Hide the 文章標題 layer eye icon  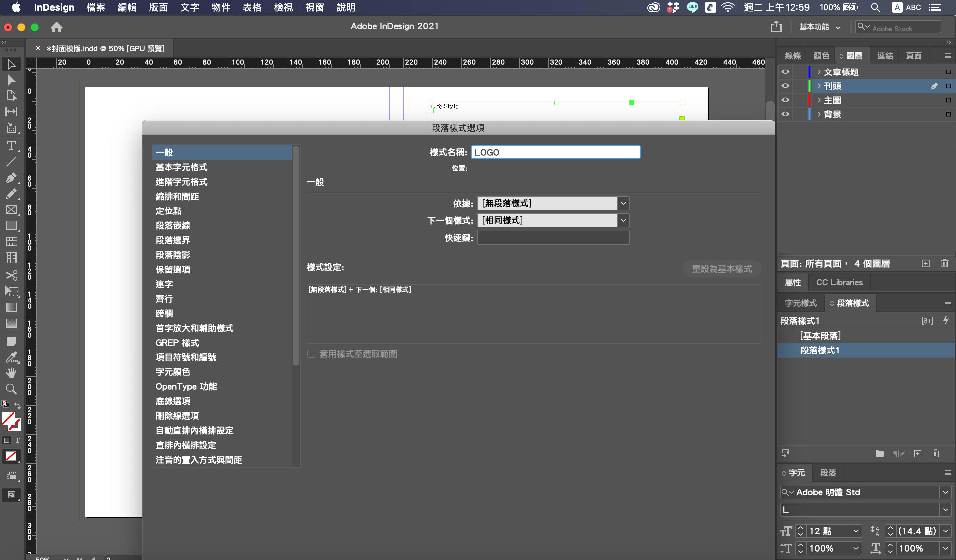coord(785,72)
